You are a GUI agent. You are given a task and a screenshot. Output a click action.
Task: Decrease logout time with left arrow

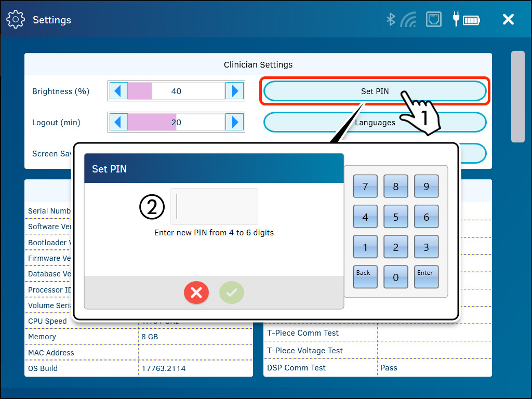(117, 123)
